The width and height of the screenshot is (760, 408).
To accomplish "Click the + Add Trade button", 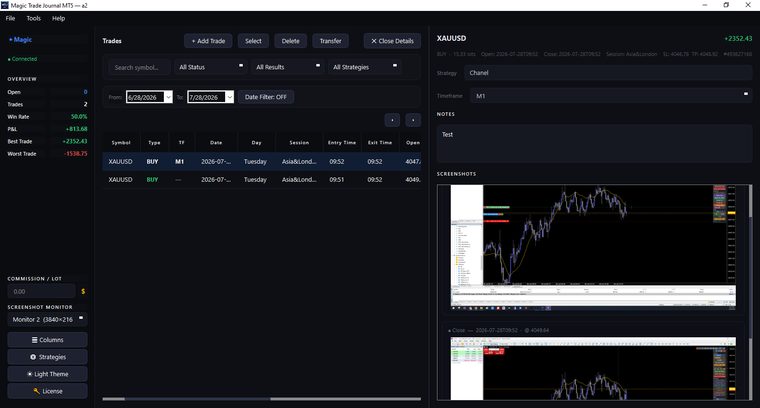I will pyautogui.click(x=208, y=41).
